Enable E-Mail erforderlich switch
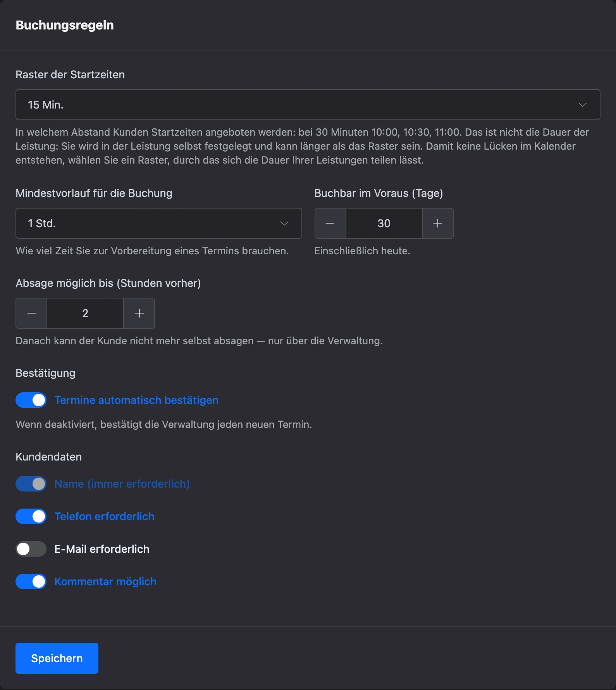 pos(31,549)
